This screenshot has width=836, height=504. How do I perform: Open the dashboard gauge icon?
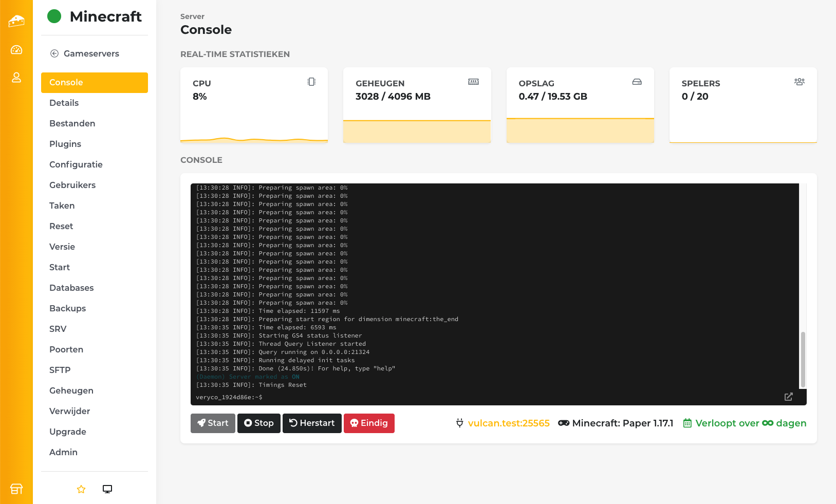(x=16, y=50)
